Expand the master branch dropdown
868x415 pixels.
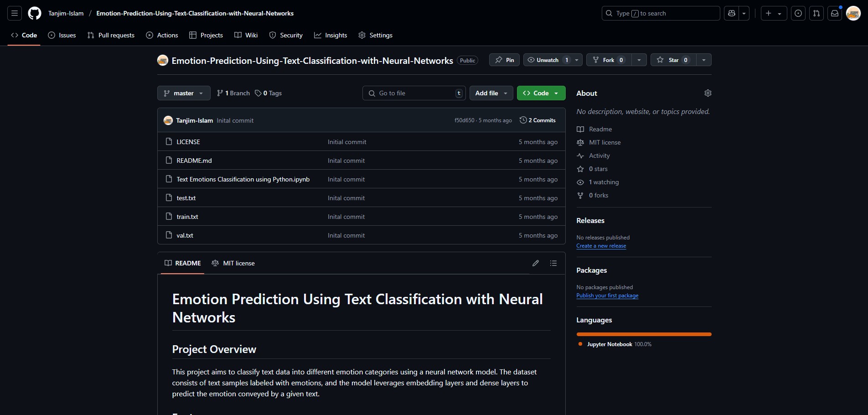[184, 93]
